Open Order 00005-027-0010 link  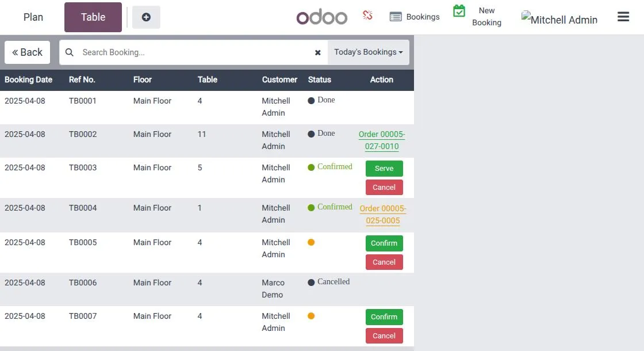point(382,140)
